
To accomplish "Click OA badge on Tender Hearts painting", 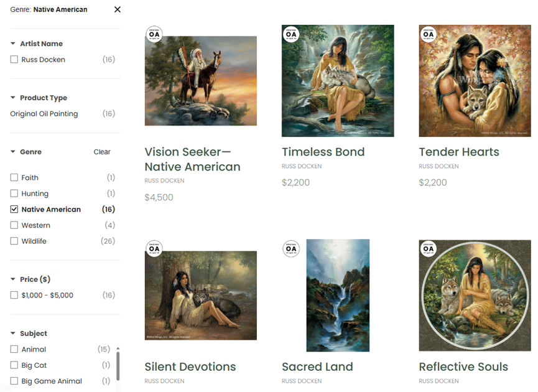I will coord(429,34).
